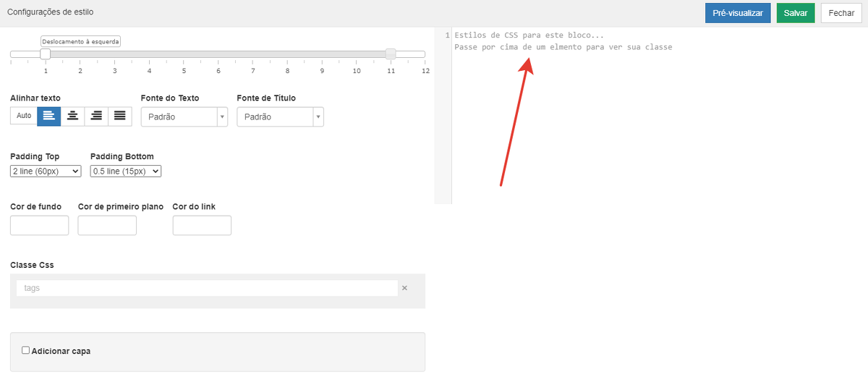Set text alignment to Auto
The image size is (868, 377).
24,116
